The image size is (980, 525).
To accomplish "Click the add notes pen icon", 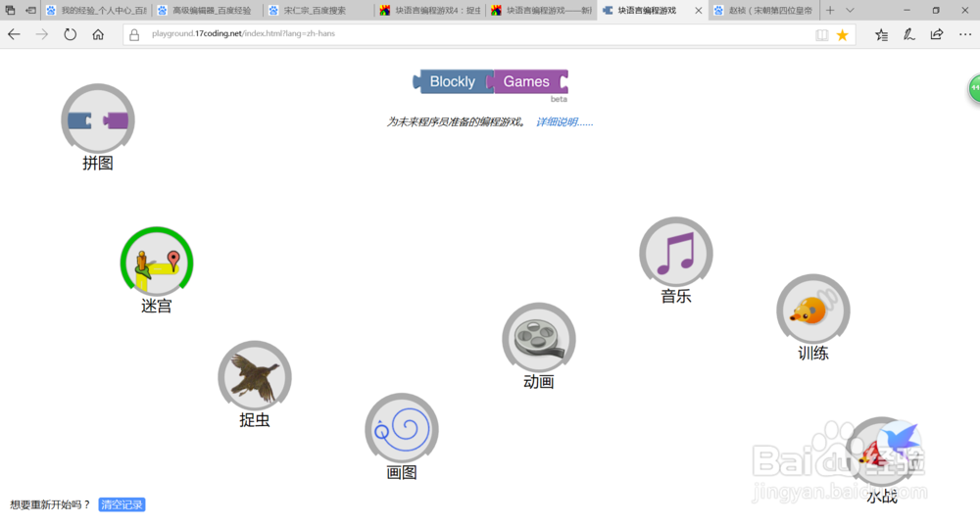I will (908, 35).
